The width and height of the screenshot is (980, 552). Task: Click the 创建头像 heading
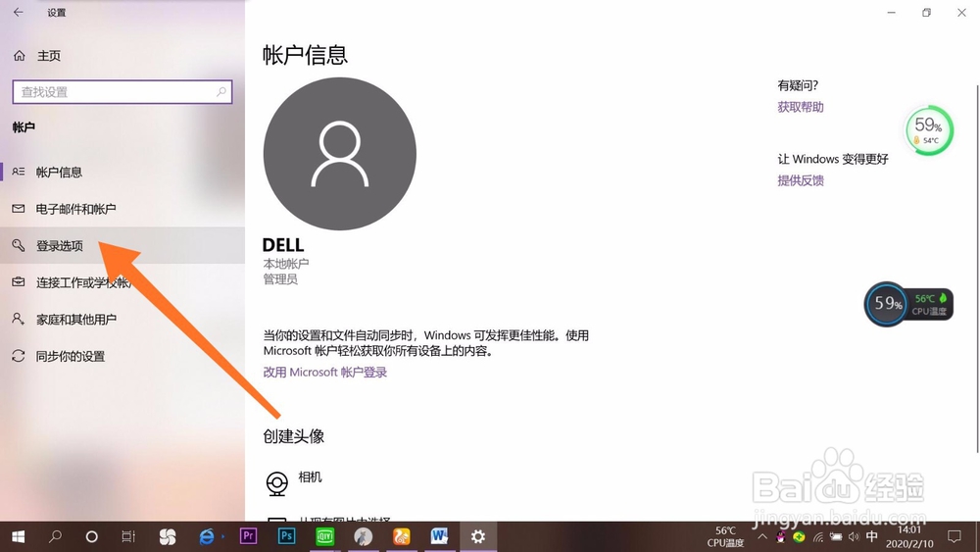[x=294, y=436]
